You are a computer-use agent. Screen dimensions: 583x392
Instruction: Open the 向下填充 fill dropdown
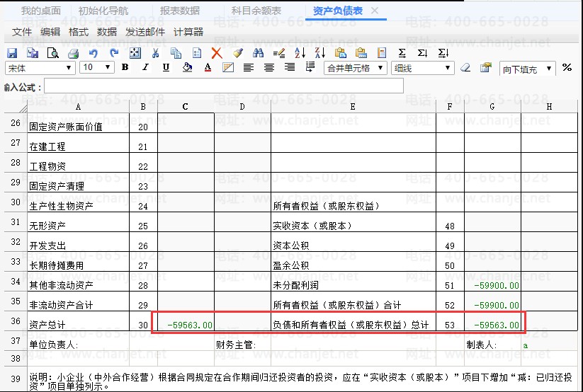pyautogui.click(x=527, y=69)
